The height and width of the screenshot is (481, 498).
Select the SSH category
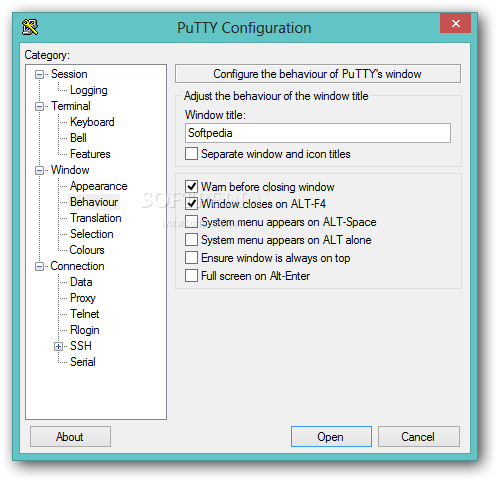[x=81, y=346]
